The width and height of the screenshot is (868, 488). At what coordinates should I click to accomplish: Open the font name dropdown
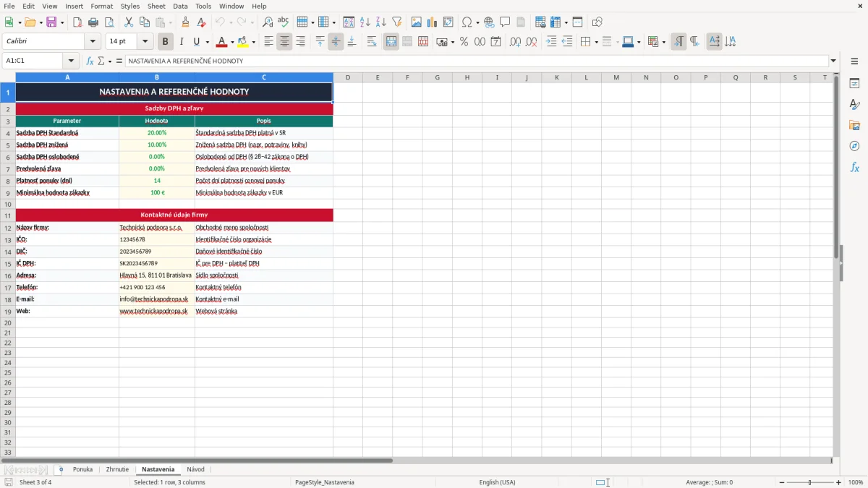pyautogui.click(x=93, y=42)
